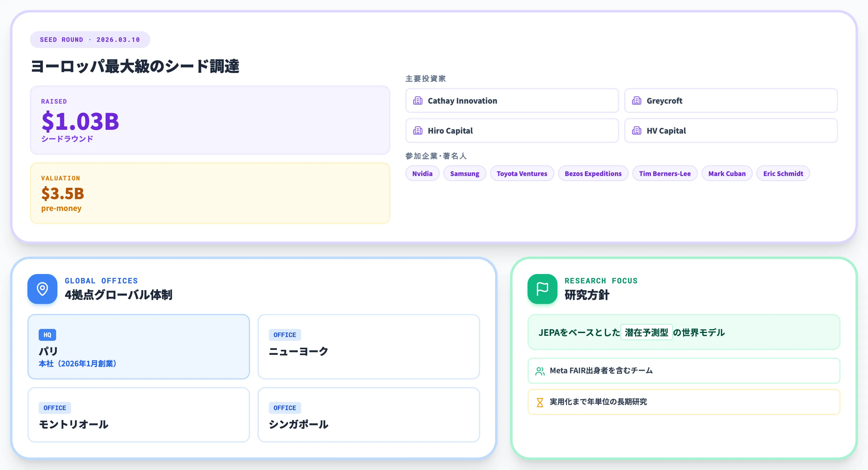Click the GLOBAL OFFICES label
868x470 pixels.
pyautogui.click(x=101, y=281)
